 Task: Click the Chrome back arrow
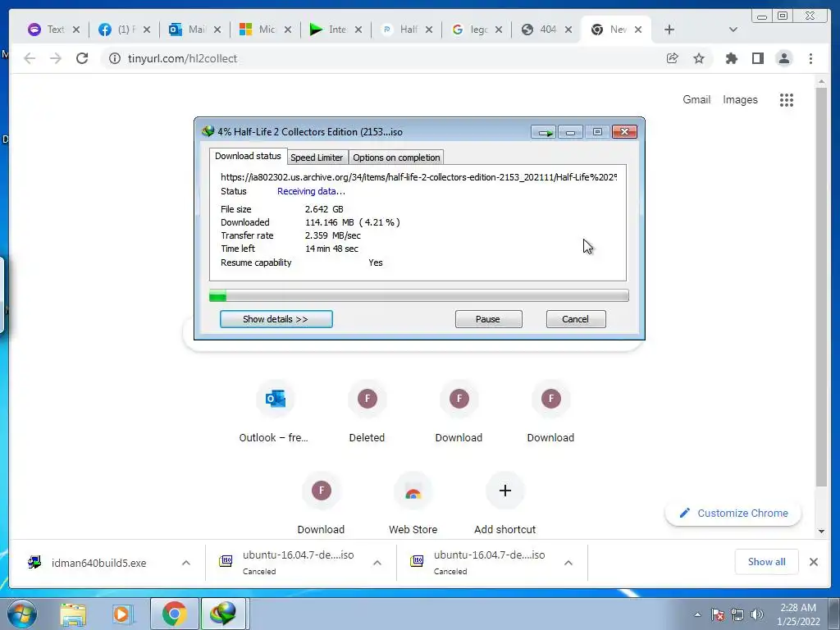click(30, 58)
